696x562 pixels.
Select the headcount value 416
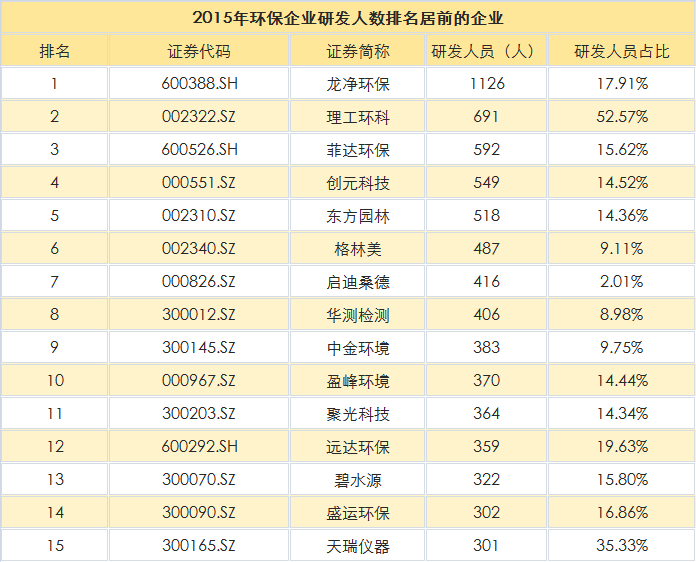pos(486,281)
